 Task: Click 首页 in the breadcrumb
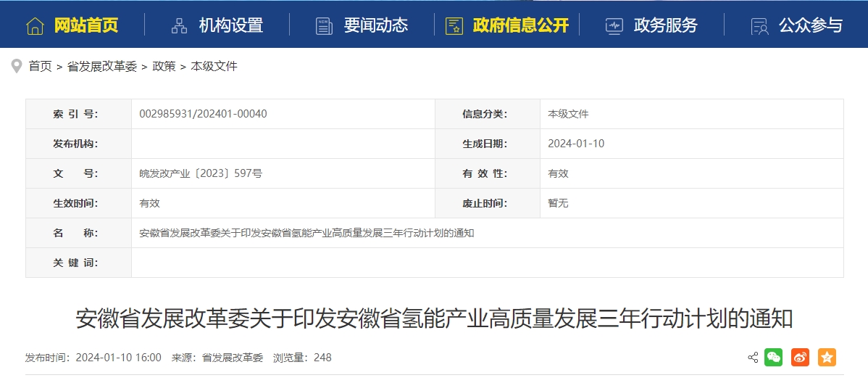(x=40, y=66)
